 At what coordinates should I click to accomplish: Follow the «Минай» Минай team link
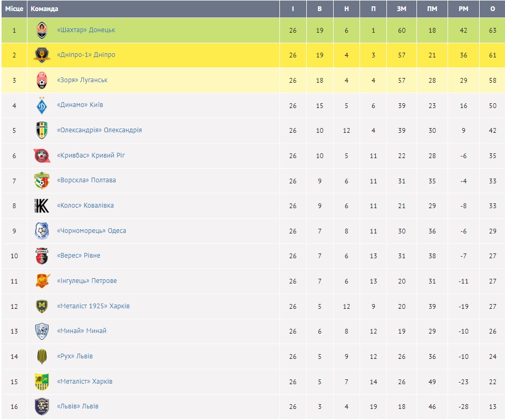point(81,331)
